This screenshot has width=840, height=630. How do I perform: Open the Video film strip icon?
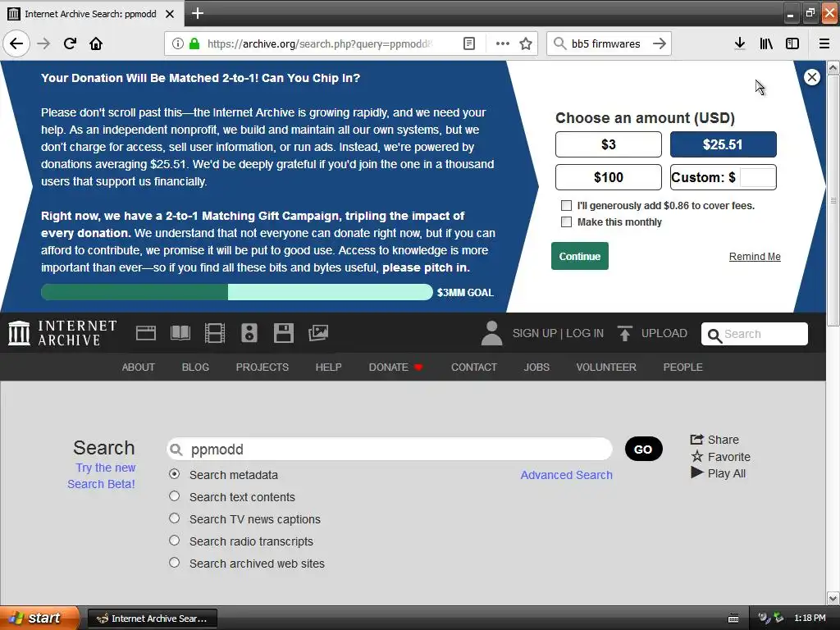click(x=215, y=333)
